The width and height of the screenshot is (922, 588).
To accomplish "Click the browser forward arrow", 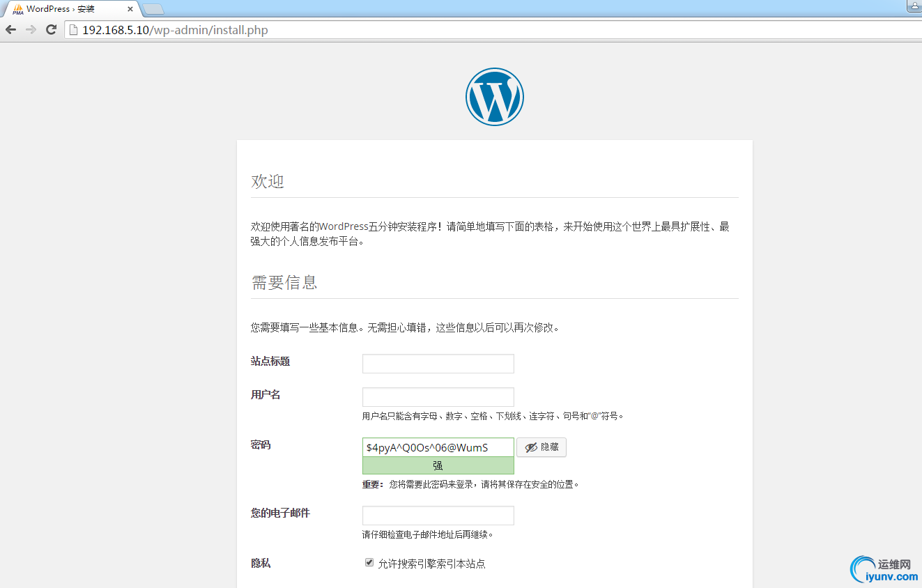I will point(31,29).
